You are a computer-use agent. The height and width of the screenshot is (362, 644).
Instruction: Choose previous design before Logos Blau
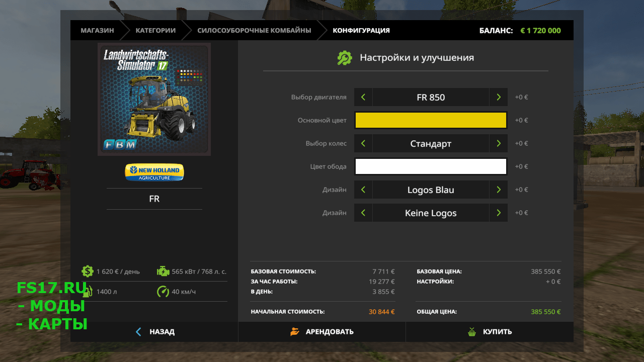pos(363,190)
